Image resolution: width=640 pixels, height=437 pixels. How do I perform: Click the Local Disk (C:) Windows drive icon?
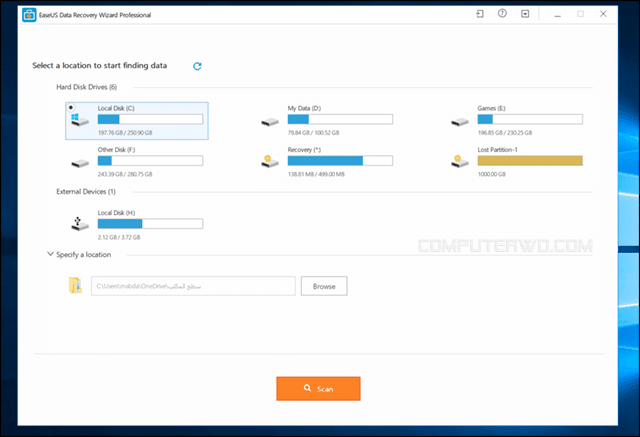80,120
